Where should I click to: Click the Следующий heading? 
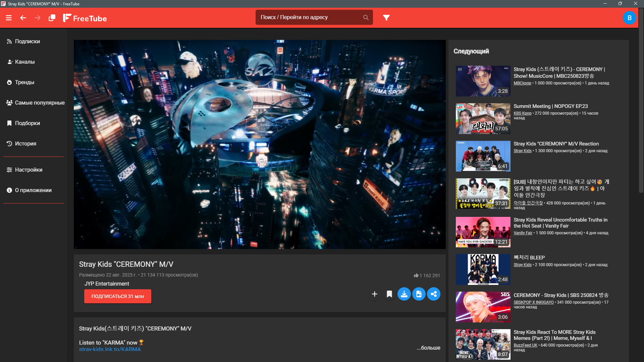point(471,51)
